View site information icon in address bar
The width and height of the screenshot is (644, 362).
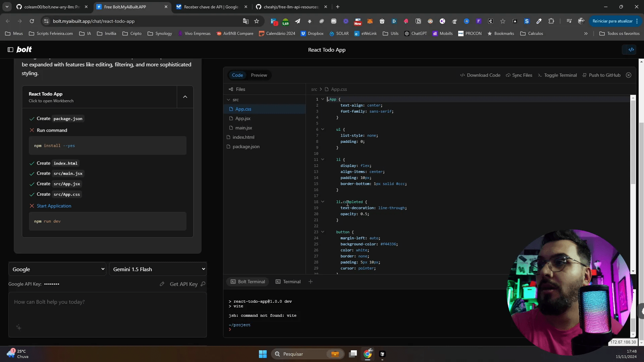click(47, 21)
